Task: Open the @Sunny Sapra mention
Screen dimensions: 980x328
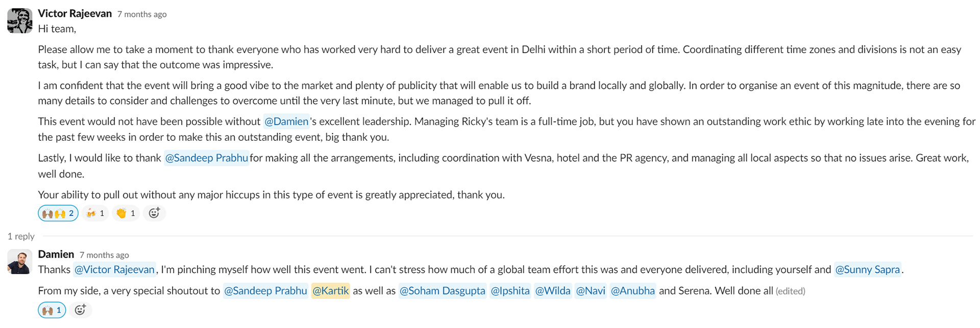Action: (867, 270)
